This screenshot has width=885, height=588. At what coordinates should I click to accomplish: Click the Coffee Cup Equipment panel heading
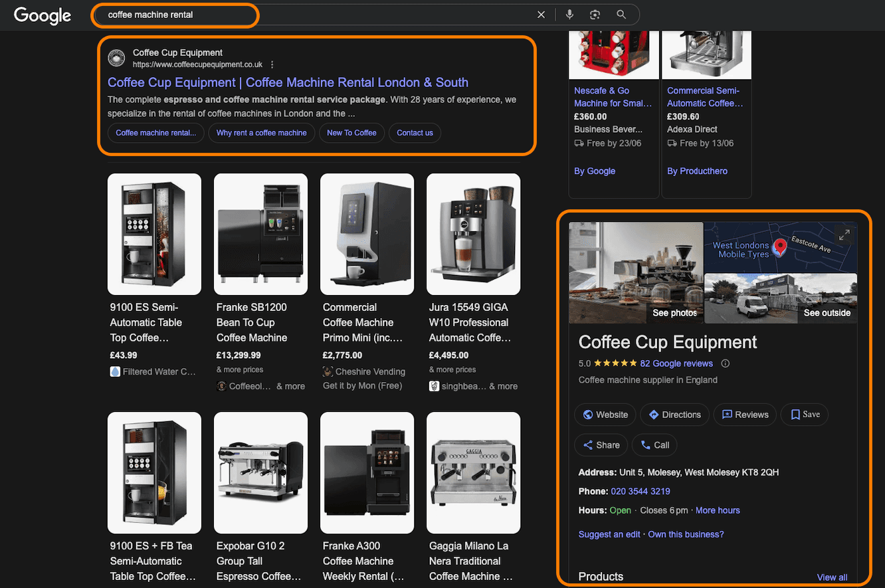click(x=668, y=342)
